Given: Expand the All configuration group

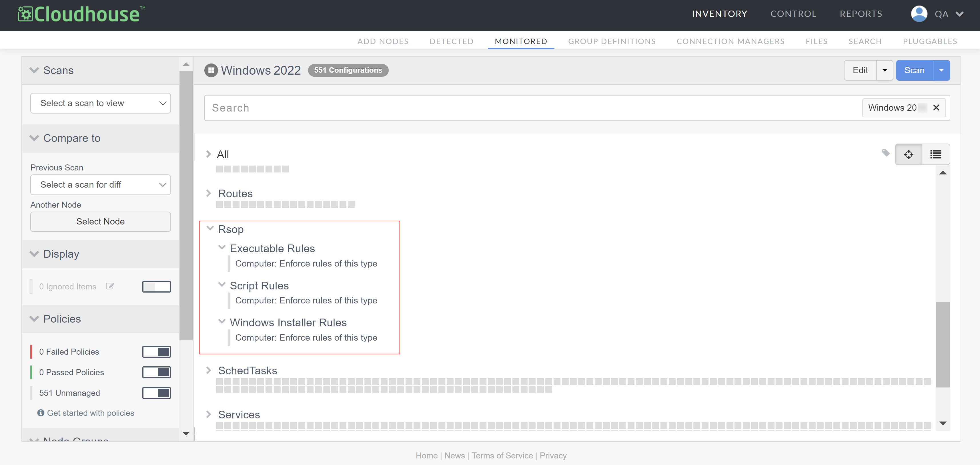Looking at the screenshot, I should click(208, 154).
